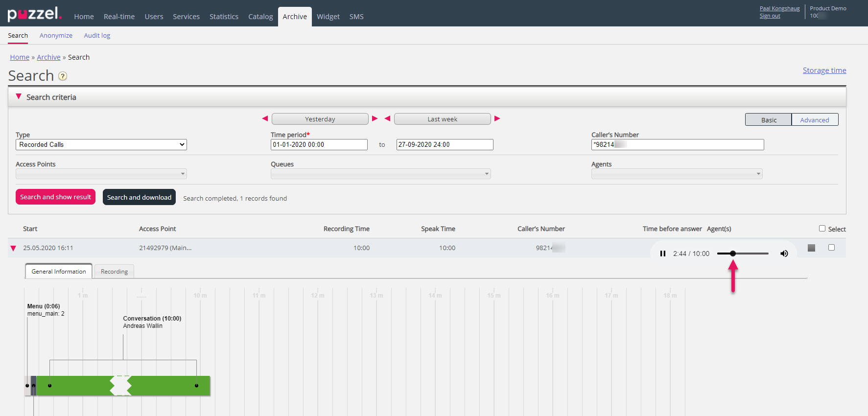The image size is (868, 416).
Task: Collapse the Search criteria section
Action: [x=19, y=97]
